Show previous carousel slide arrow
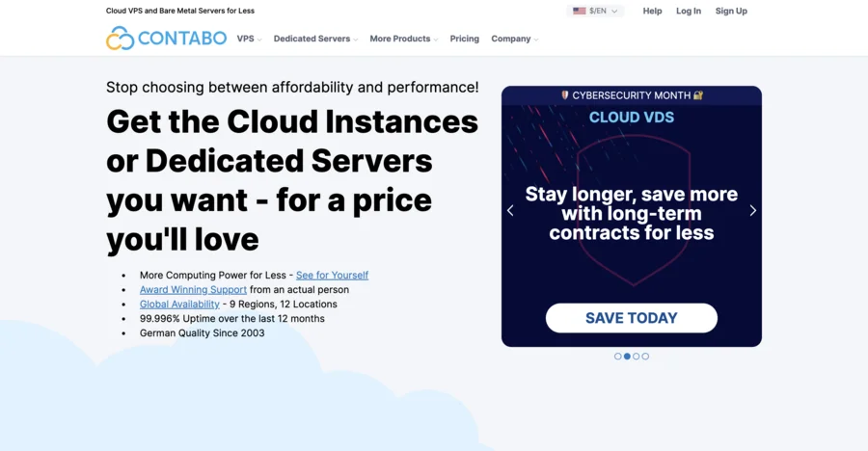This screenshot has width=868, height=451. (x=510, y=211)
